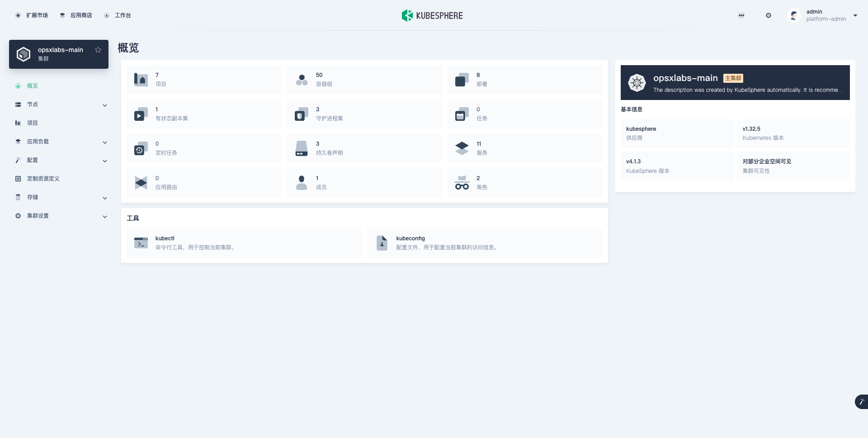The width and height of the screenshot is (868, 438).
Task: Click the 服务 services card icon
Action: [x=462, y=148]
